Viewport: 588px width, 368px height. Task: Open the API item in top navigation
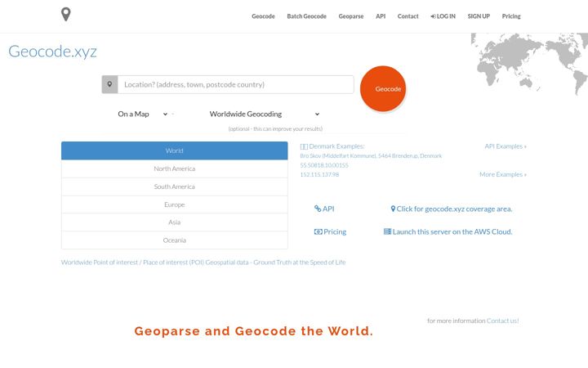click(381, 16)
